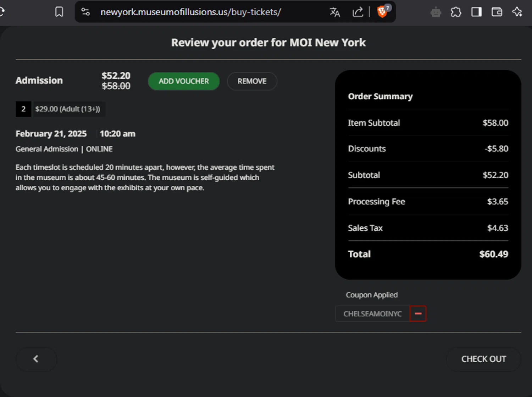Click the February 21, 2025 date text

pos(51,134)
